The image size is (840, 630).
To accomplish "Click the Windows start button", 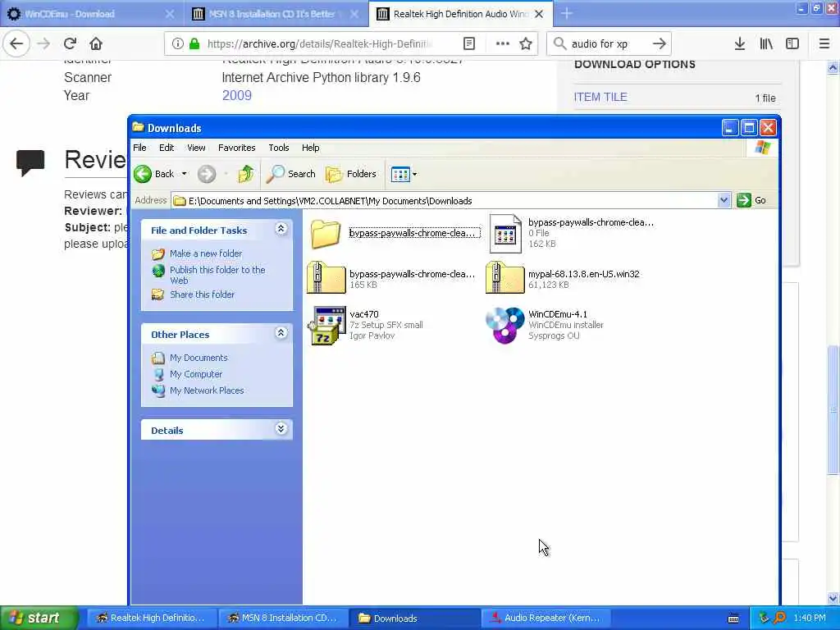I will click(x=39, y=619).
